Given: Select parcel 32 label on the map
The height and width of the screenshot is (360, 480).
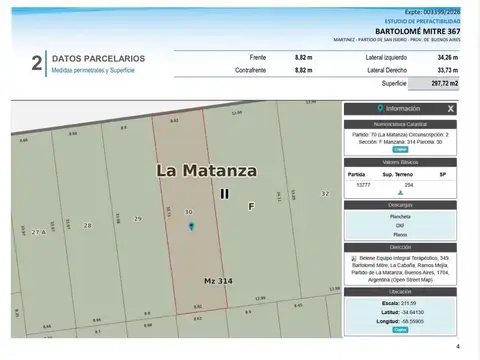Looking at the screenshot, I should 325,194.
